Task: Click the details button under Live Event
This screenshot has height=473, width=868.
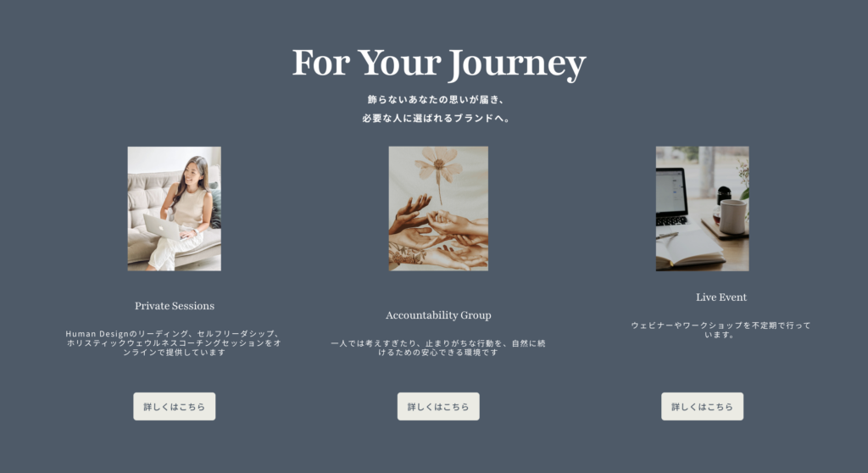Action: pyautogui.click(x=702, y=407)
